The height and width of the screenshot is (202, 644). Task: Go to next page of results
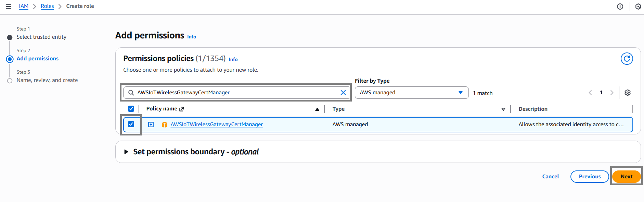coord(612,93)
